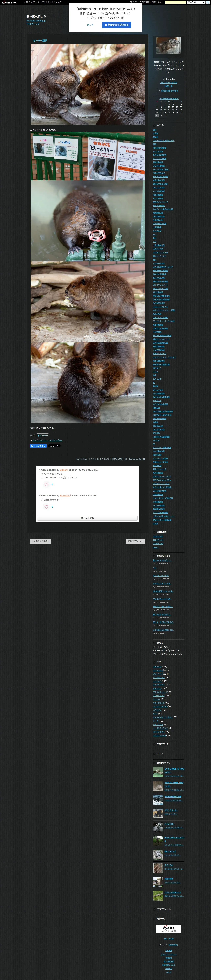Viewport: 211px width, 980px height.
Task: Post the article to X
Action: (x=54, y=446)
